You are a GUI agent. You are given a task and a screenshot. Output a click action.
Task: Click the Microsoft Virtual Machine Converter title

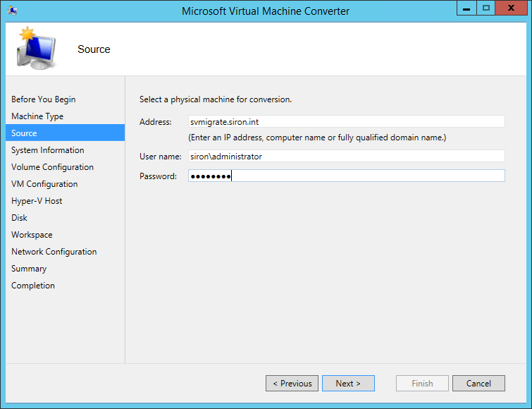(266, 11)
